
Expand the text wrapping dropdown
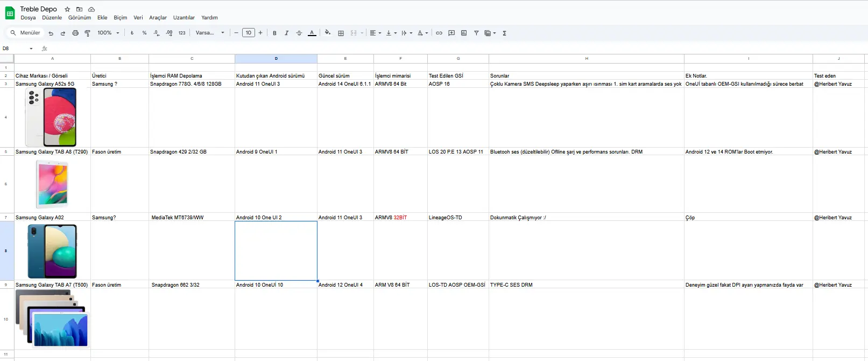pyautogui.click(x=411, y=33)
